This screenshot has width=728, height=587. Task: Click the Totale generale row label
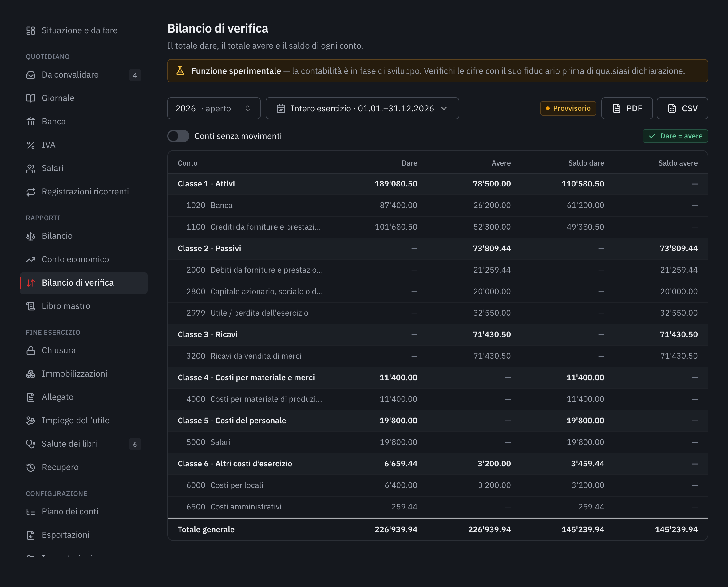(x=206, y=529)
